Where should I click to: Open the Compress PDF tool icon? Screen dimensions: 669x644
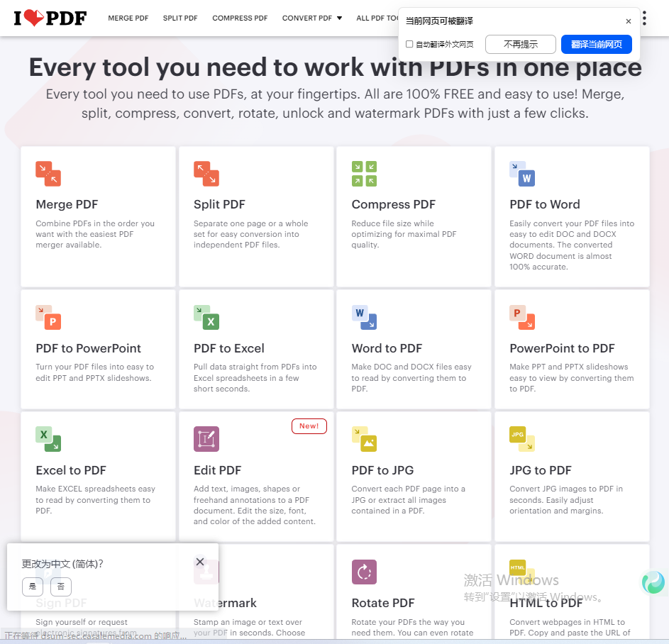364,174
